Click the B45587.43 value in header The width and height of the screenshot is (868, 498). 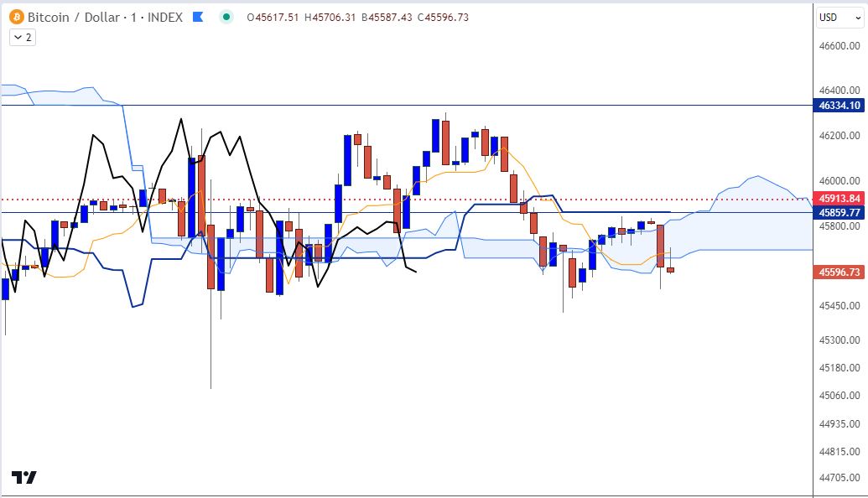pyautogui.click(x=387, y=17)
